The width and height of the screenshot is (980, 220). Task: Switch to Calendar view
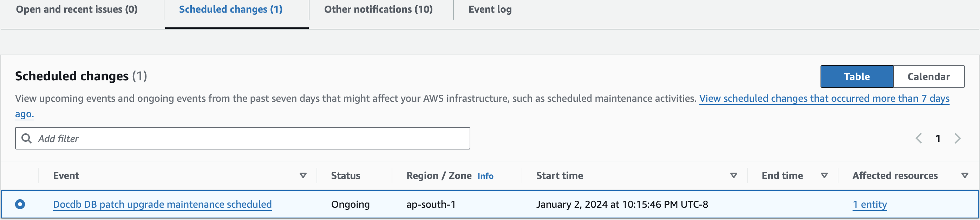click(929, 76)
